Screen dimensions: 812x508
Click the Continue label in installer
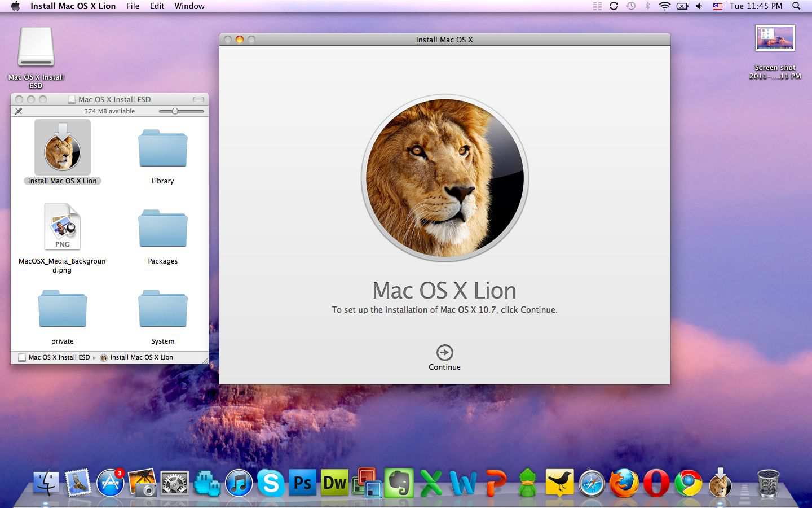444,367
